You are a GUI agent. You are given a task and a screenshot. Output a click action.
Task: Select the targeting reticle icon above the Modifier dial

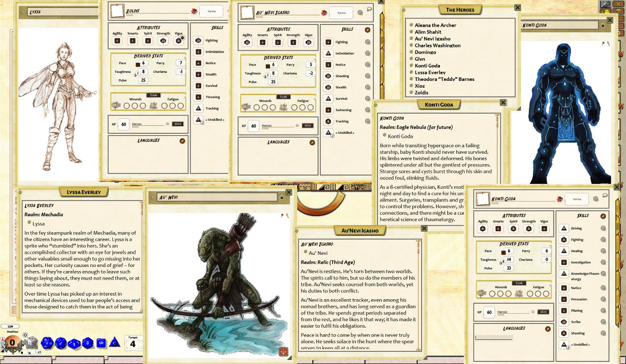click(25, 335)
